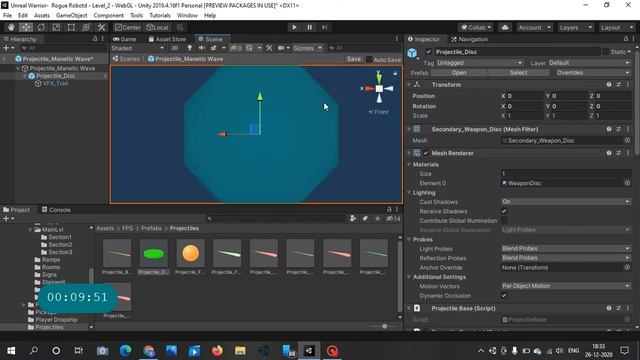
Task: Open custom editor tools icon
Action: click(x=101, y=27)
